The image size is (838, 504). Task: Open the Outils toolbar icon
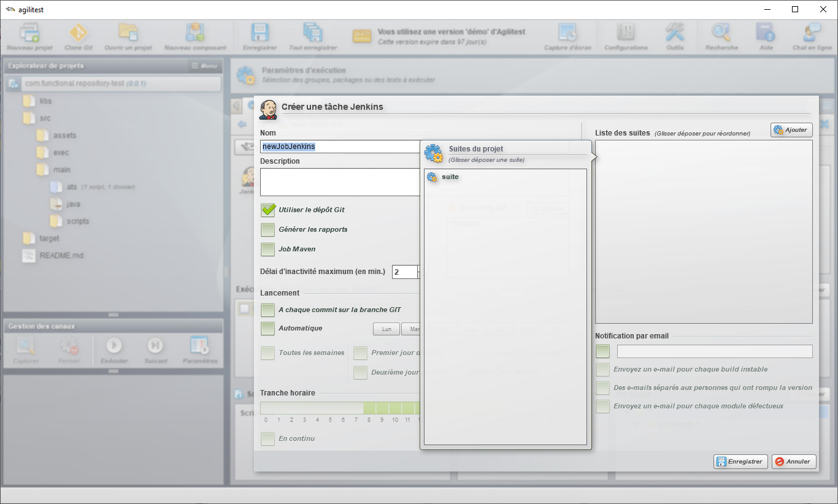coord(675,32)
